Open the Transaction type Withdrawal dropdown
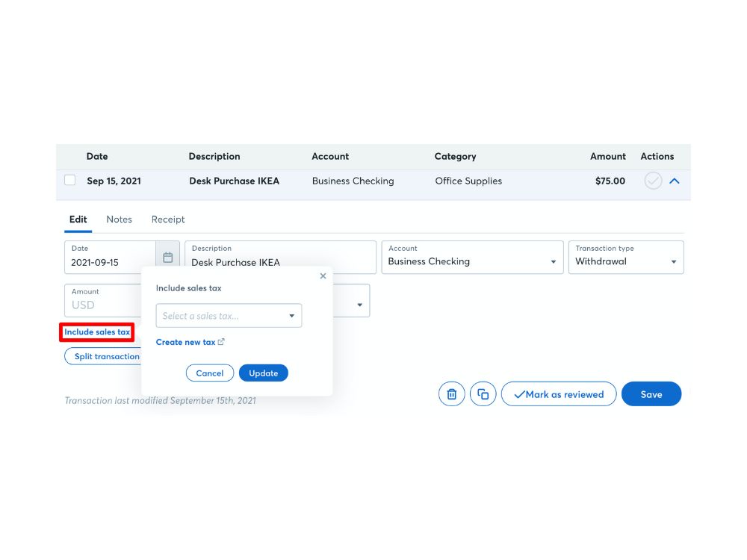Viewport: 747px width, 560px height. 626,258
